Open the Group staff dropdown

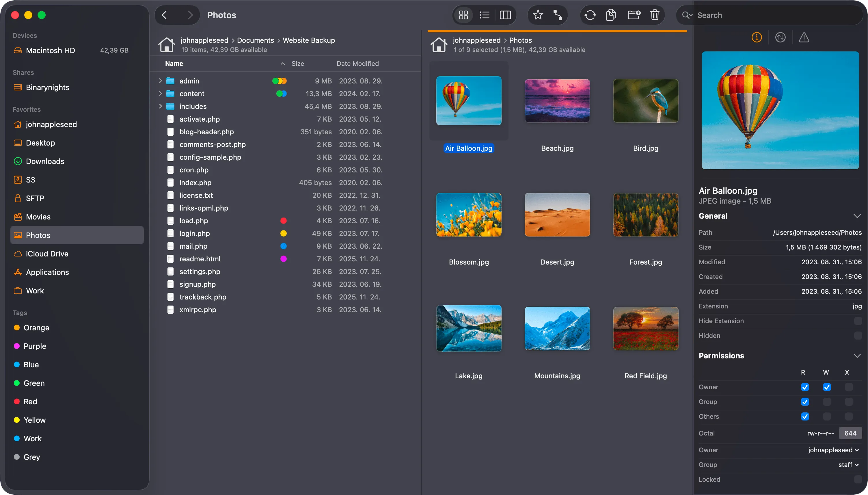tap(848, 464)
